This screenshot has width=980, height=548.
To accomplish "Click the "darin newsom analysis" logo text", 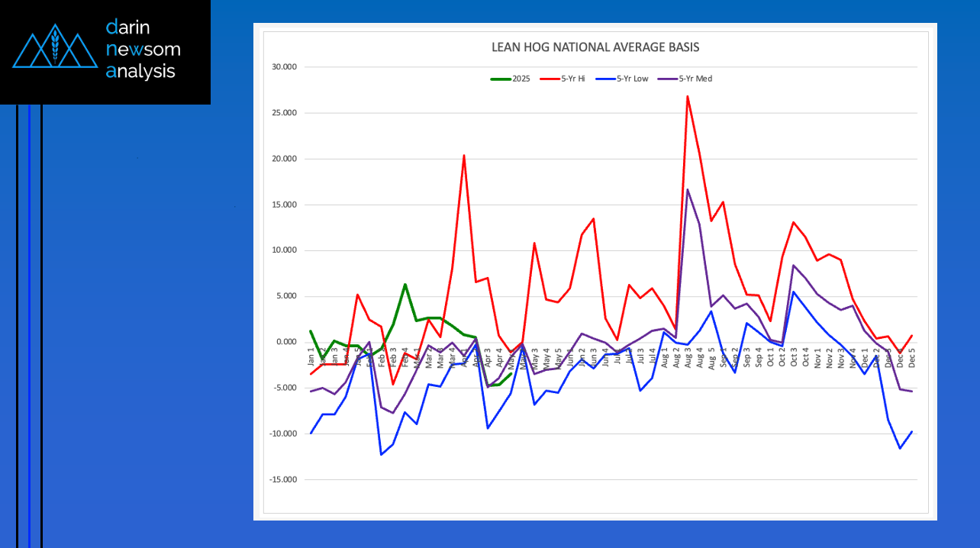I will point(143,50).
